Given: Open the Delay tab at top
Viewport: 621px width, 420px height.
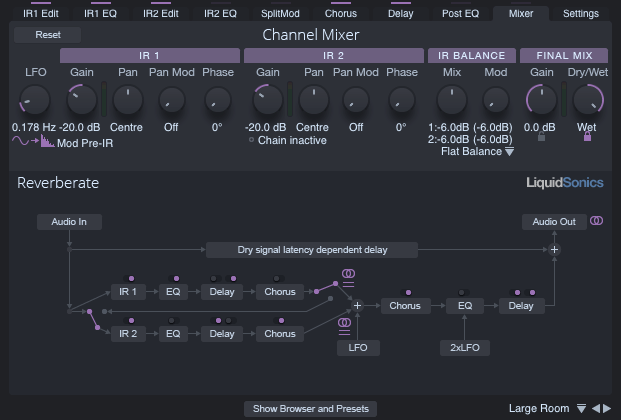Looking at the screenshot, I should pyautogui.click(x=401, y=13).
